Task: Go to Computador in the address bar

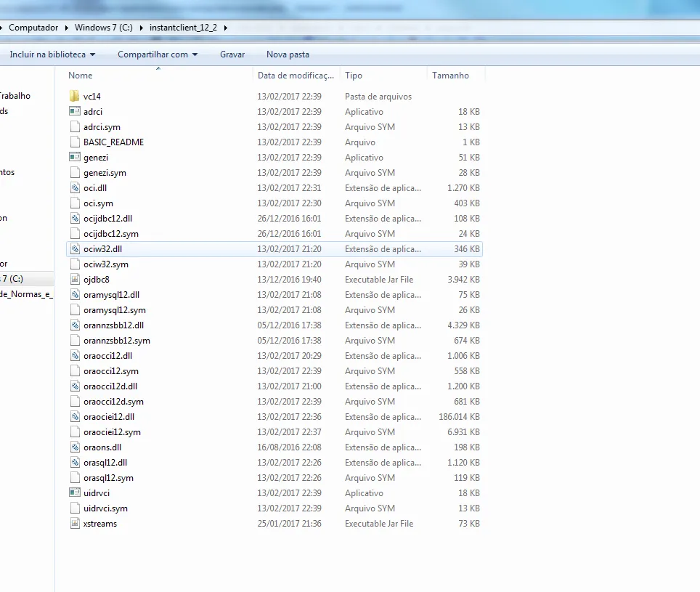Action: pos(33,28)
